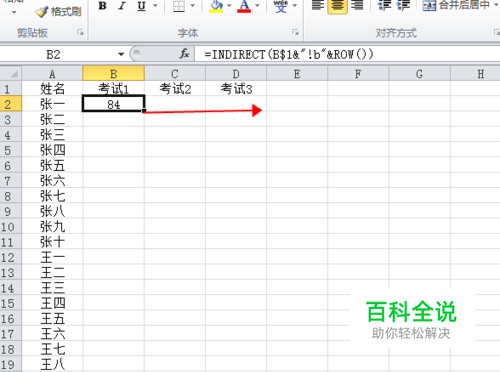Apply cell borders icon

click(x=179, y=6)
